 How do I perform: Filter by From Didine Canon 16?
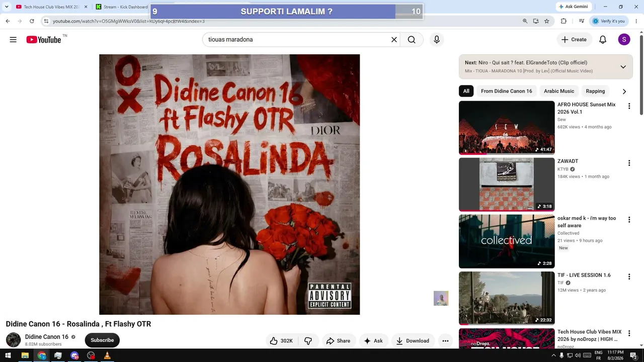pyautogui.click(x=506, y=92)
